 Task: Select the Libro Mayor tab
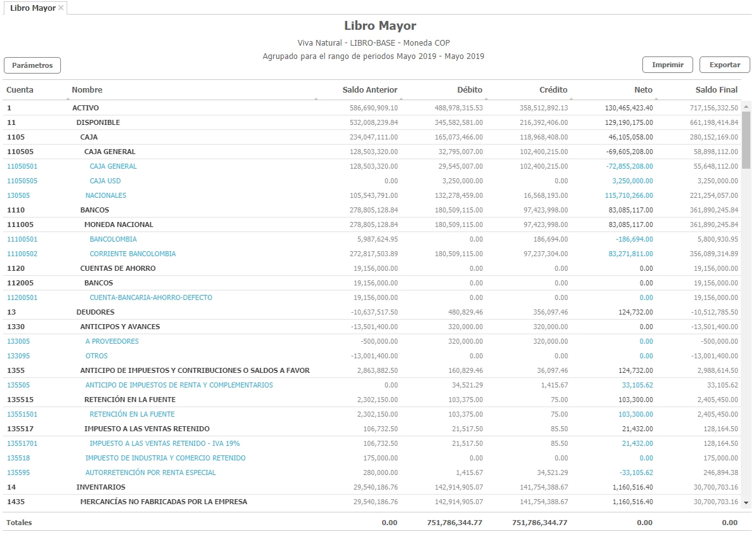(32, 8)
